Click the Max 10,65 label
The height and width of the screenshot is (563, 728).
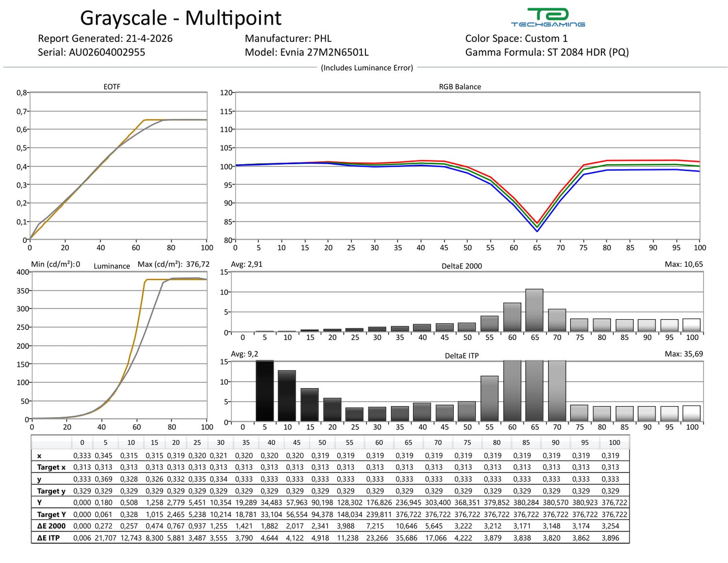(x=684, y=264)
